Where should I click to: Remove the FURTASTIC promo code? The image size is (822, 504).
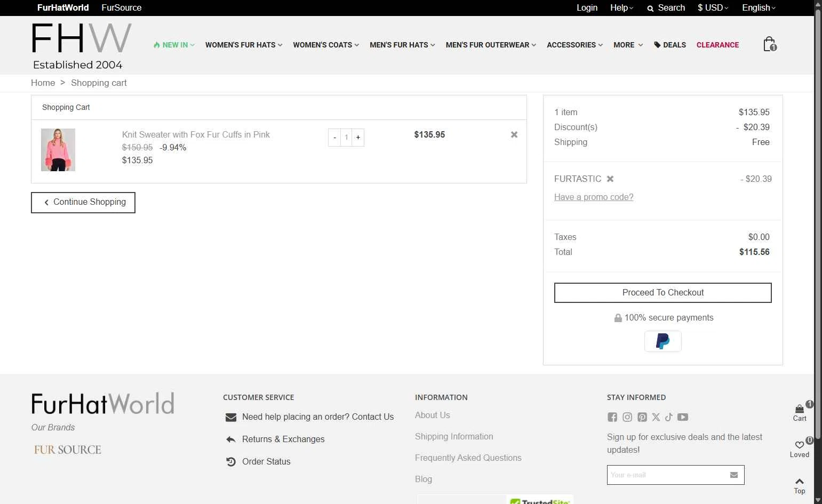click(610, 179)
